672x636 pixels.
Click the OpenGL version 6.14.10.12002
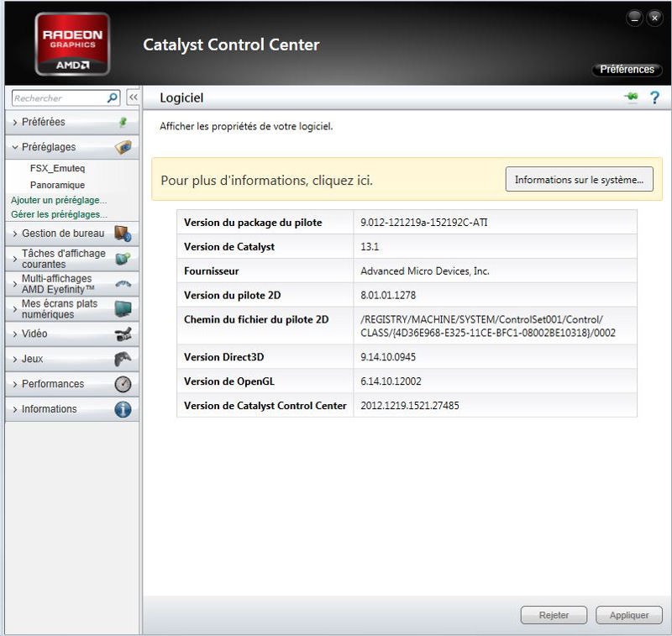(x=391, y=381)
